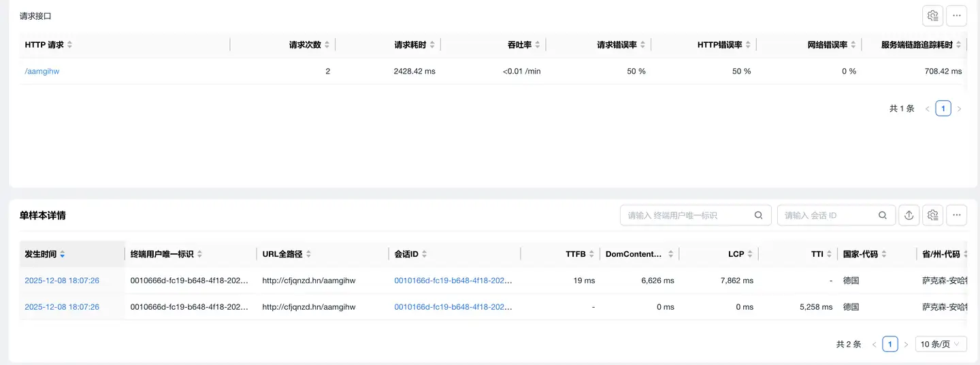Click export icon in 单样本详情 panel
Image resolution: width=980 pixels, height=365 pixels.
tap(909, 215)
